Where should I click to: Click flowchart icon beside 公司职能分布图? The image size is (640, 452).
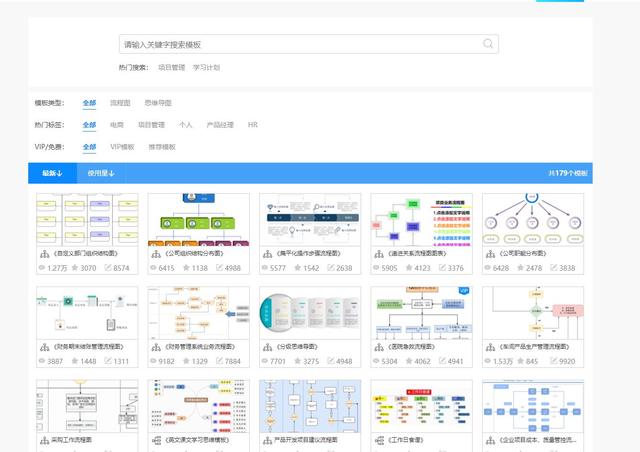click(490, 254)
